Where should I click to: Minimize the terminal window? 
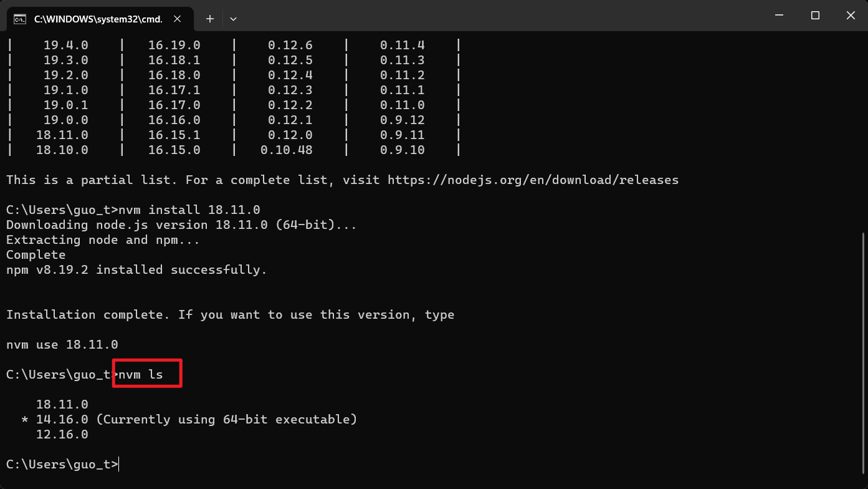pyautogui.click(x=779, y=16)
